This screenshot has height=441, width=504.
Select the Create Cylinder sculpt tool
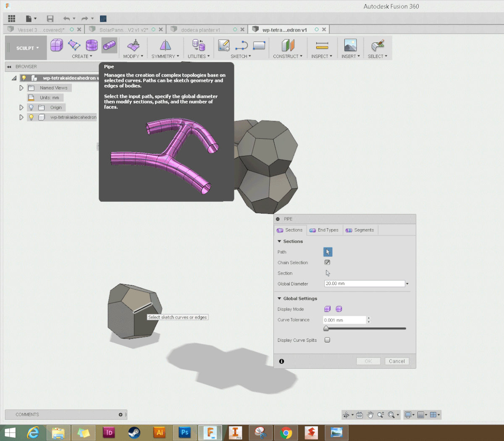[x=92, y=45]
